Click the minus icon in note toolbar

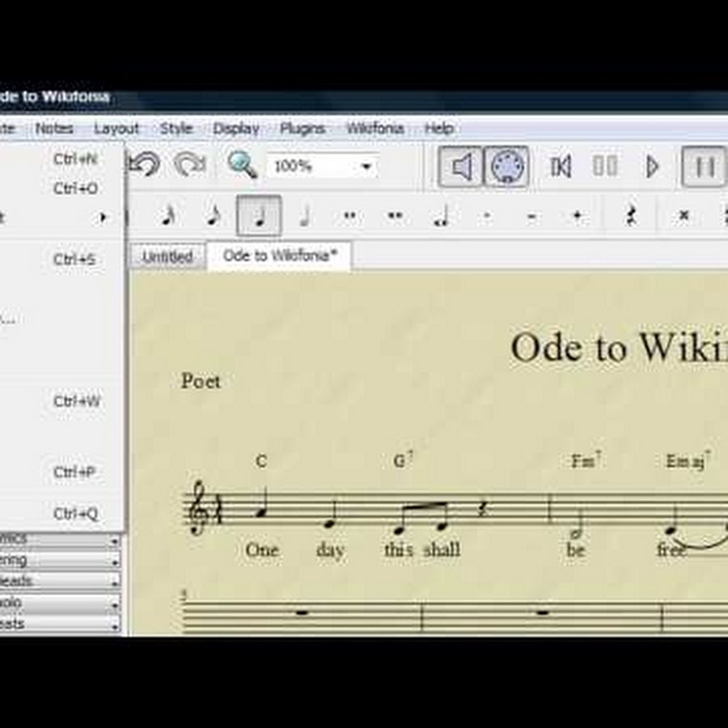[532, 216]
